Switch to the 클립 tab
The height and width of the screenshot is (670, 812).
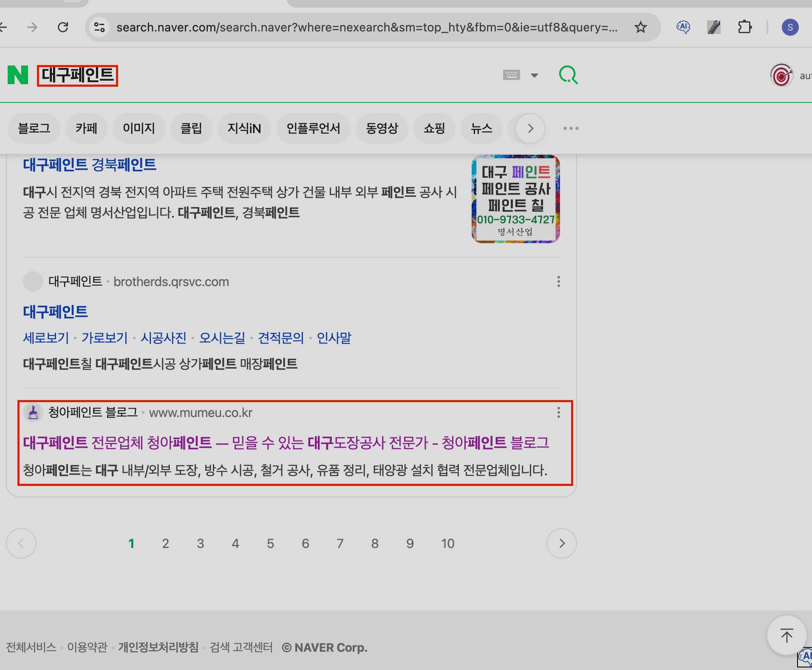click(x=191, y=128)
